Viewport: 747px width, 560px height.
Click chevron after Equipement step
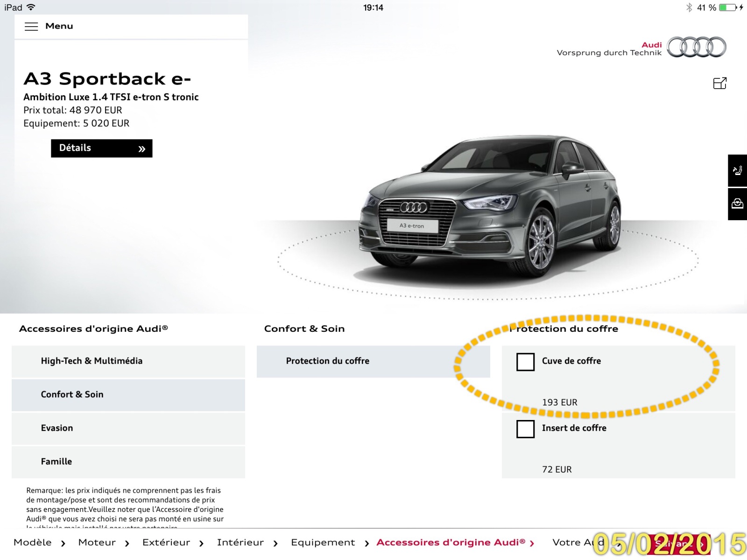coord(367,543)
